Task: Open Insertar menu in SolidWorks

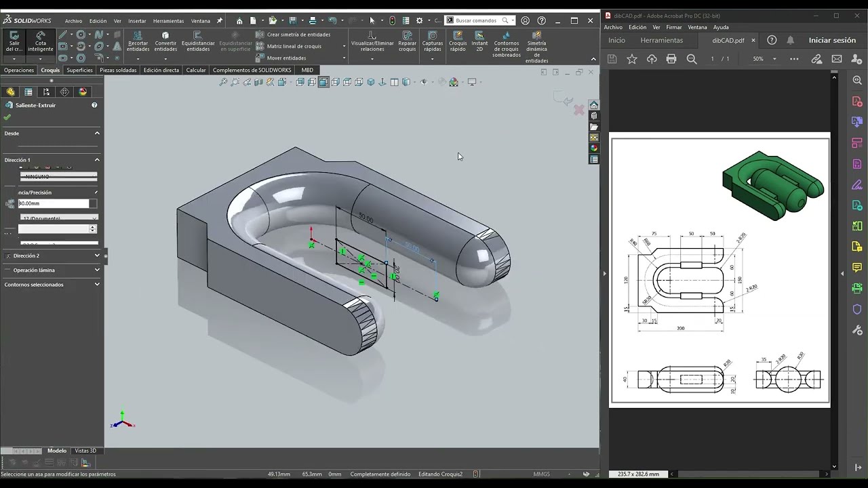Action: pos(137,21)
